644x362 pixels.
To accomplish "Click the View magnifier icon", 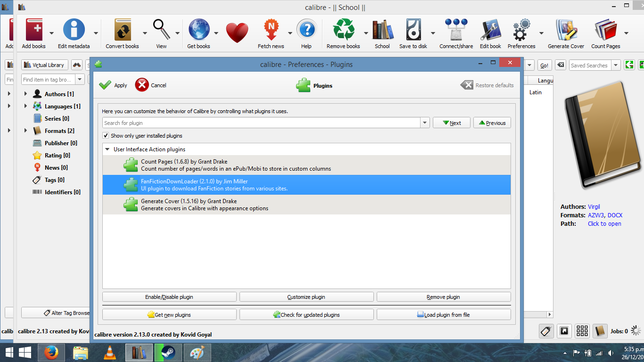I will point(162,30).
